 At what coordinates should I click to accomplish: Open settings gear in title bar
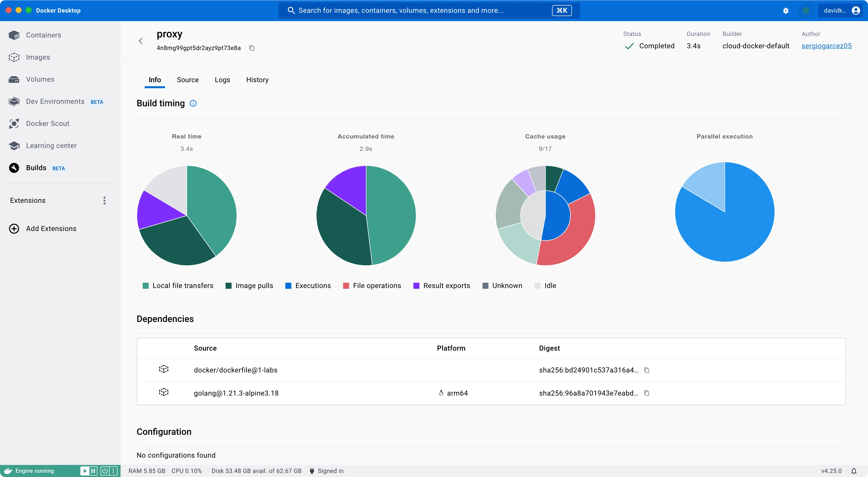(x=806, y=11)
